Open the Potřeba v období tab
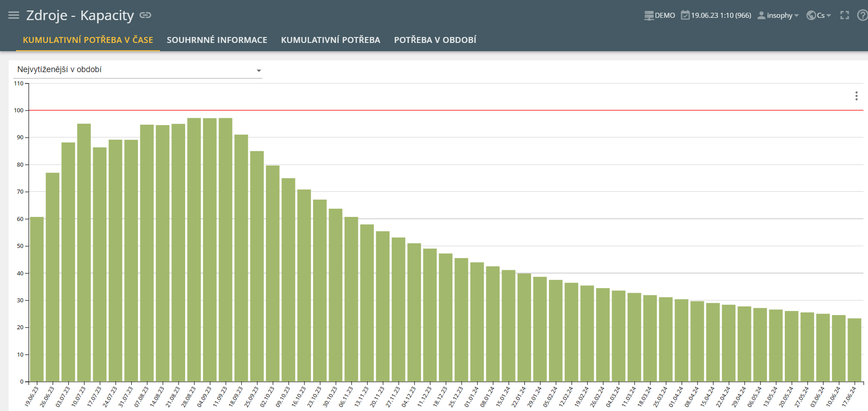The width and height of the screenshot is (868, 411). tap(435, 40)
